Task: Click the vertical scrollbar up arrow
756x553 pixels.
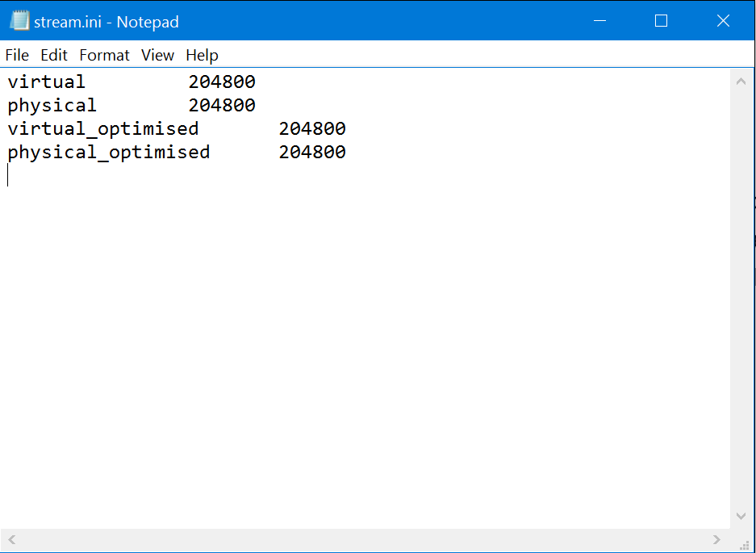Action: click(x=741, y=82)
